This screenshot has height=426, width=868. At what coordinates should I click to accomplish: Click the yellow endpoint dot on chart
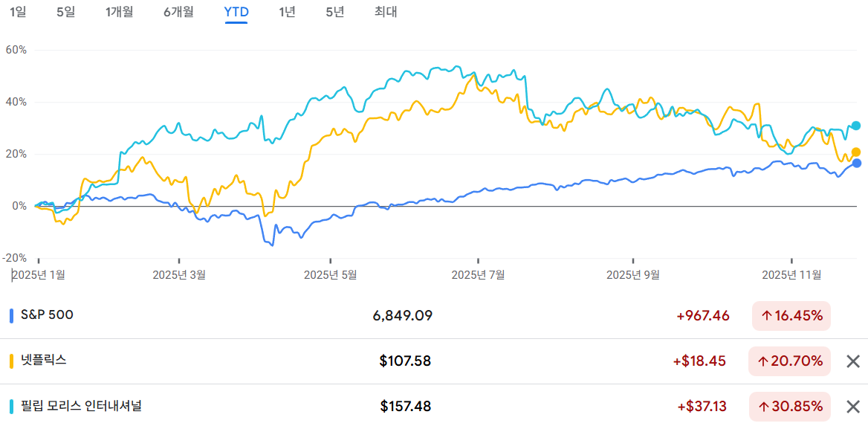point(856,152)
